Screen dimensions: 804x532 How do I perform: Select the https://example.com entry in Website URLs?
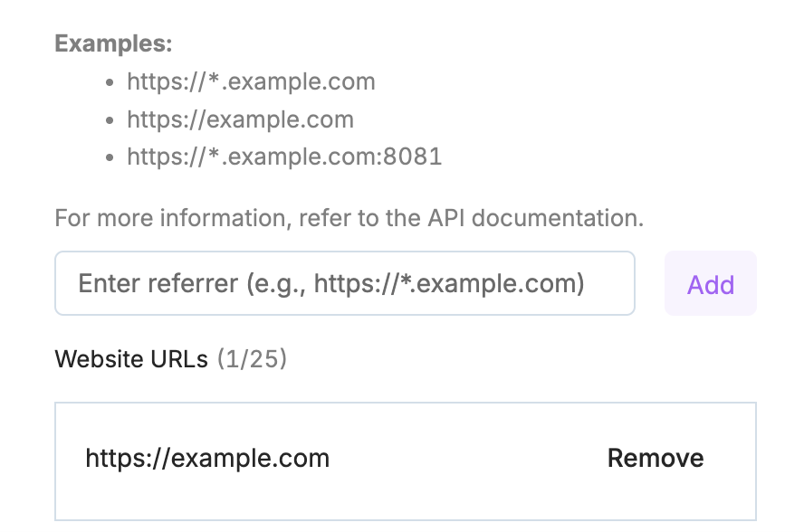coord(207,458)
